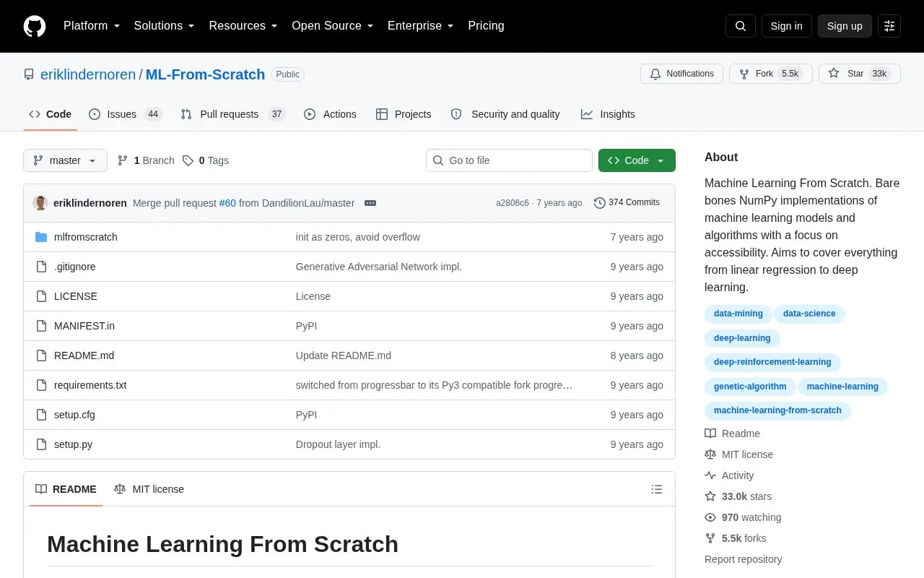Click the Activity pulse icon

point(710,475)
